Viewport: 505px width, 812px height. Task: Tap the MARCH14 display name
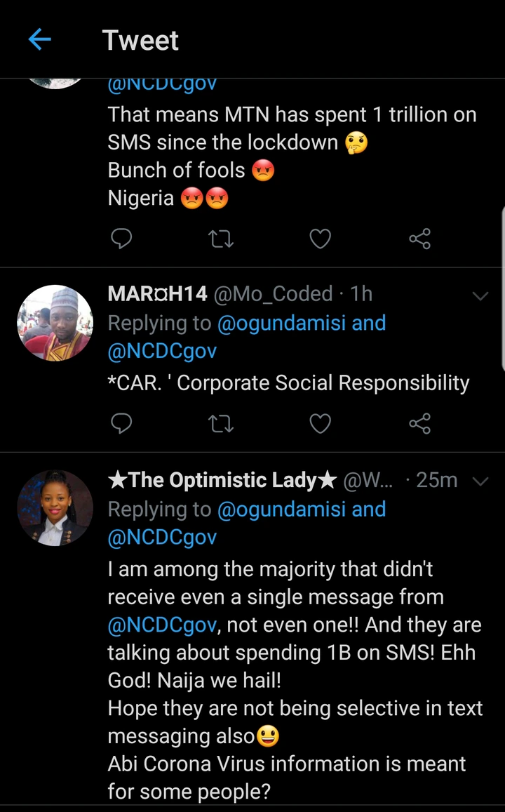point(157,293)
